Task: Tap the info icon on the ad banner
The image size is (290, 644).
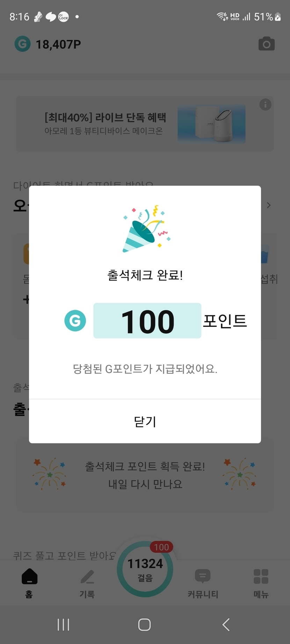Action: (x=265, y=104)
